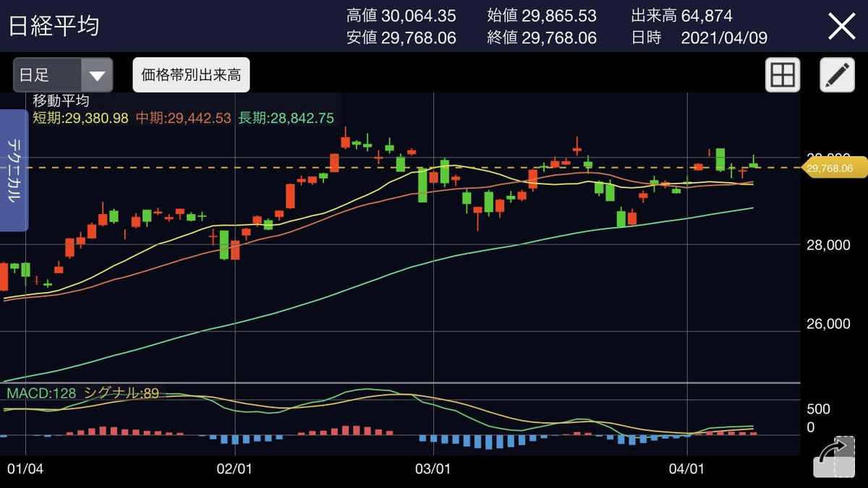The height and width of the screenshot is (488, 868).
Task: Tap the 01/04 date axis label
Action: (x=25, y=468)
